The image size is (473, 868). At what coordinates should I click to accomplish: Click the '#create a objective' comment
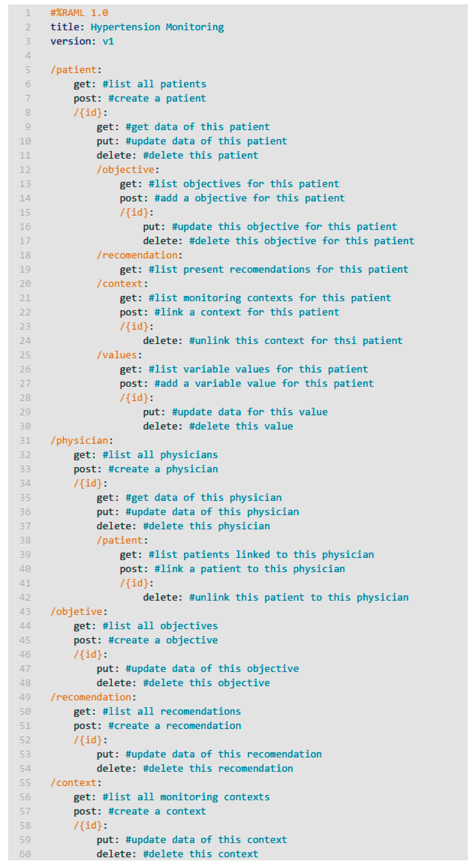pyautogui.click(x=163, y=640)
